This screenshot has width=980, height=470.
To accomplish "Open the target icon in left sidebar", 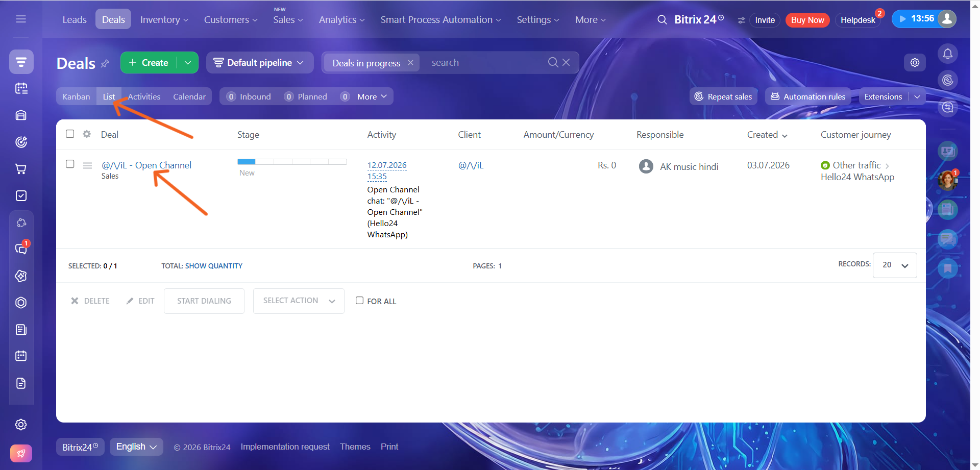I will click(x=21, y=142).
